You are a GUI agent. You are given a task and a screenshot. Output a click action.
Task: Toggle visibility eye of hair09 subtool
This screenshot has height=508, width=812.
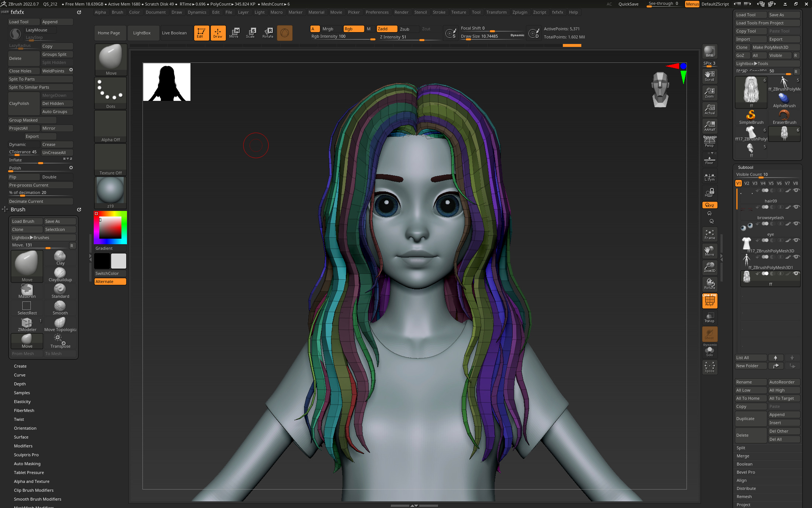[x=796, y=191]
